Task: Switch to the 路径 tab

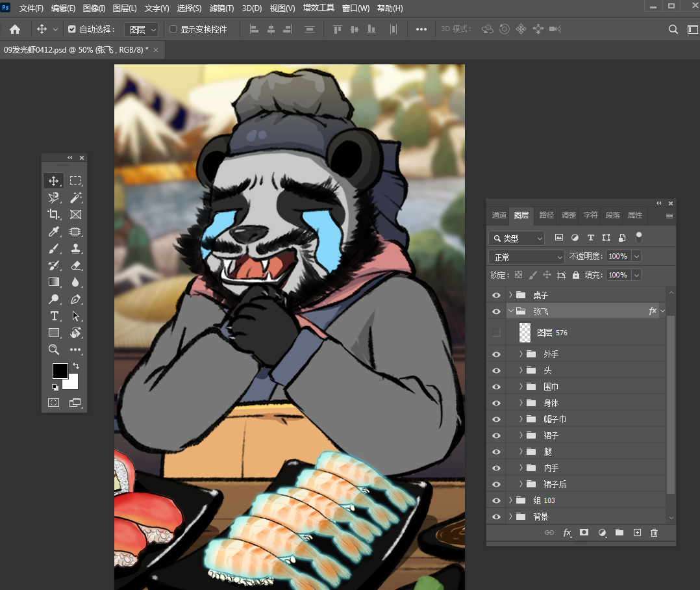Action: pos(547,215)
